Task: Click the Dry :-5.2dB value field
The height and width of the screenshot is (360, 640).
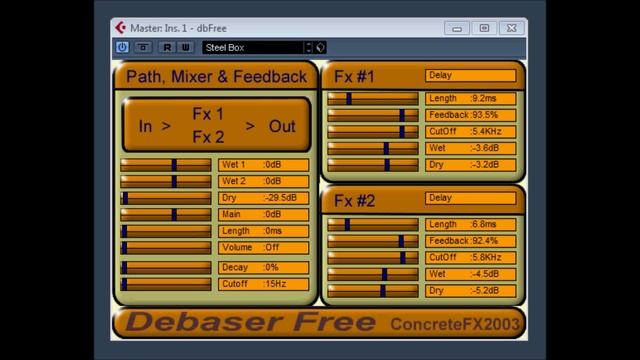Action: [x=470, y=291]
